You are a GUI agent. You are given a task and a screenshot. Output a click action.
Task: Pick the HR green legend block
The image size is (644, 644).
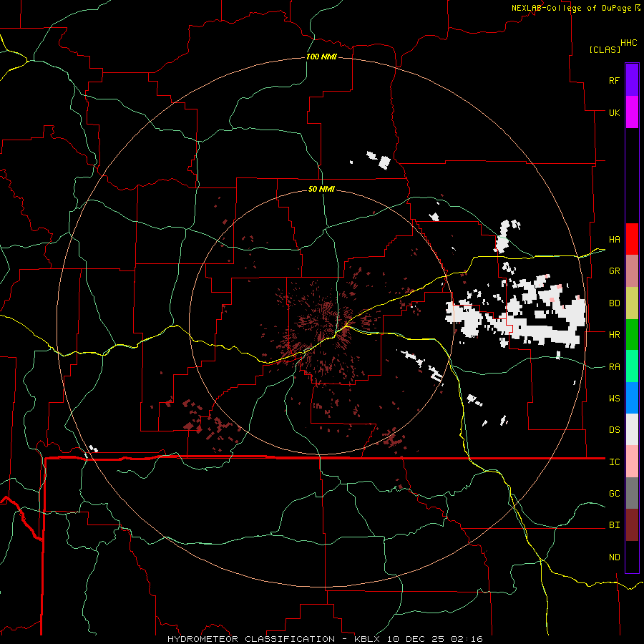[632, 335]
